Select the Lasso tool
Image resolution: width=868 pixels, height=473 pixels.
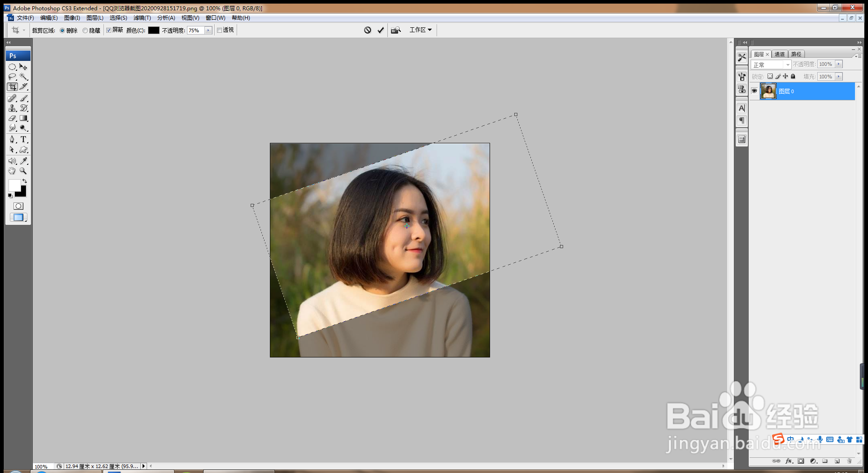[12, 77]
